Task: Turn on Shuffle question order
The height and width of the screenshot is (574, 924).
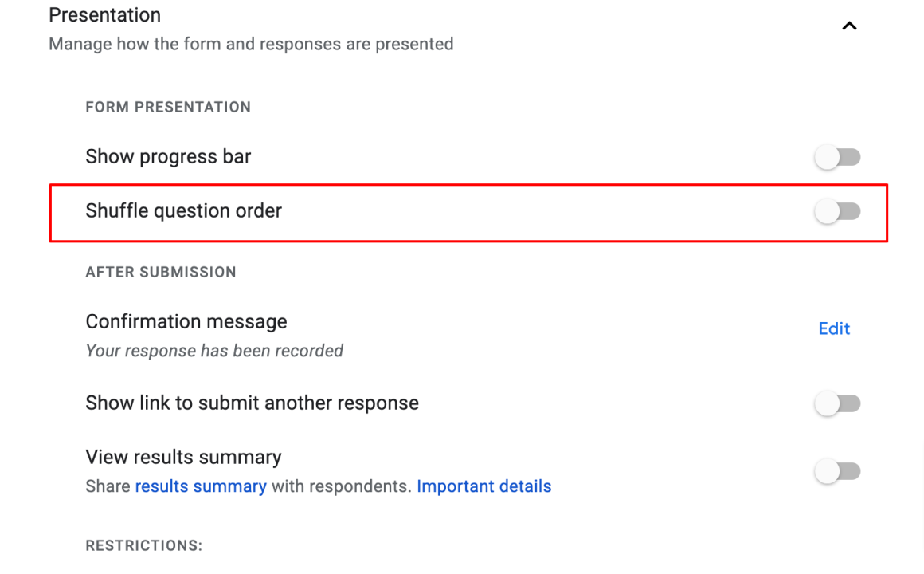Action: tap(837, 211)
